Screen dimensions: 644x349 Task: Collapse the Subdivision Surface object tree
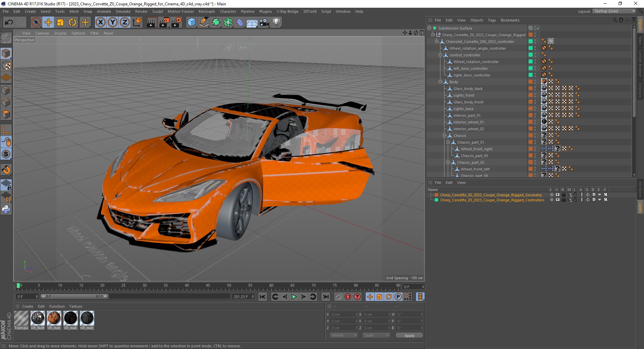click(429, 28)
